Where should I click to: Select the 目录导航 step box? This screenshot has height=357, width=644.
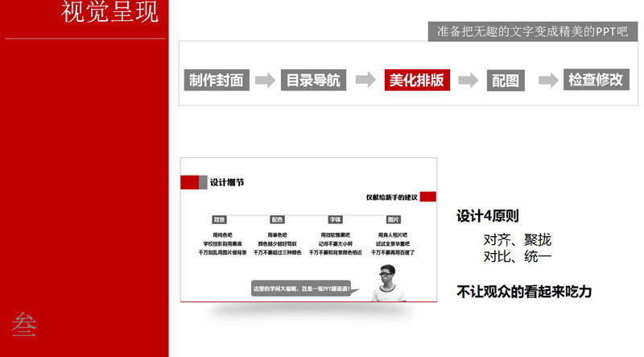click(x=314, y=80)
